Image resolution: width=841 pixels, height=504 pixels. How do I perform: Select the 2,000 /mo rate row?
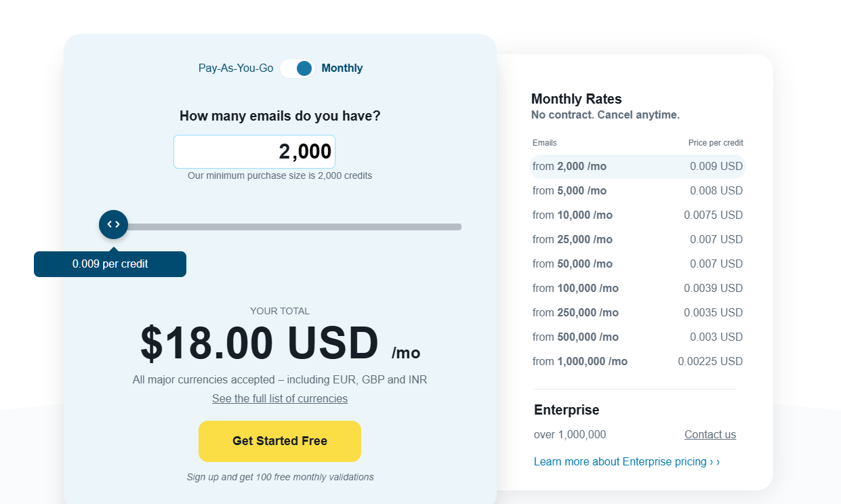[x=637, y=167]
